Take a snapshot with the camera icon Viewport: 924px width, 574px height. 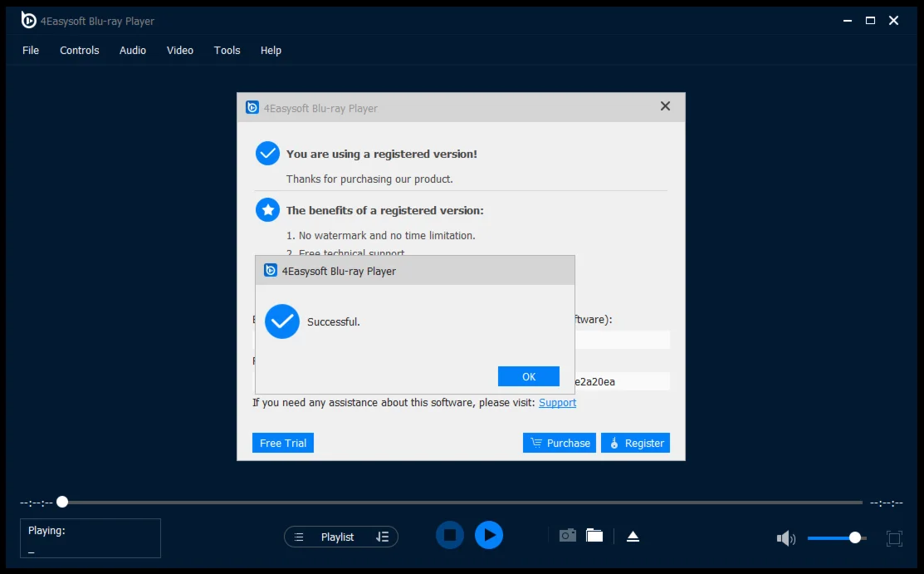567,536
